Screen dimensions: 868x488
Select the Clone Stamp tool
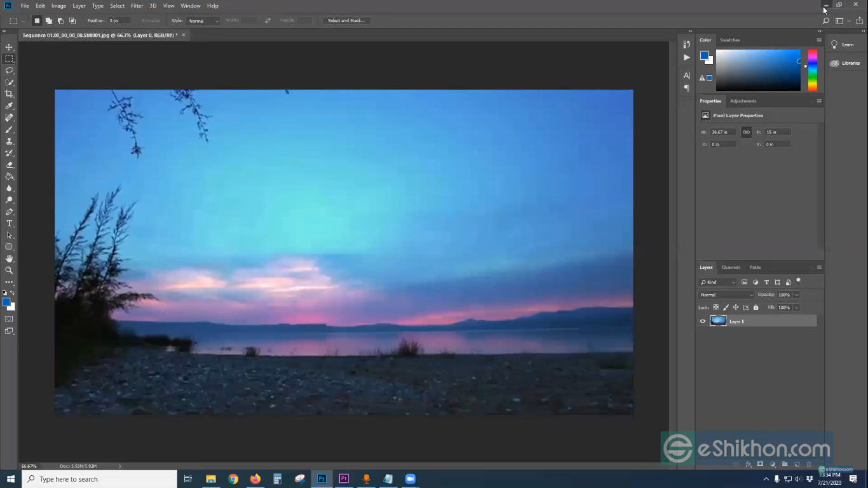[x=9, y=141]
